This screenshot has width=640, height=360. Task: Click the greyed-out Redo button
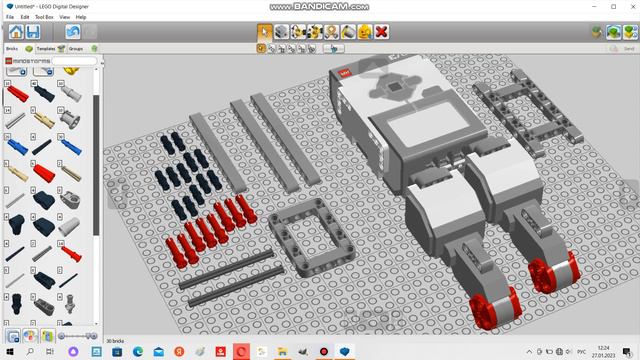91,32
